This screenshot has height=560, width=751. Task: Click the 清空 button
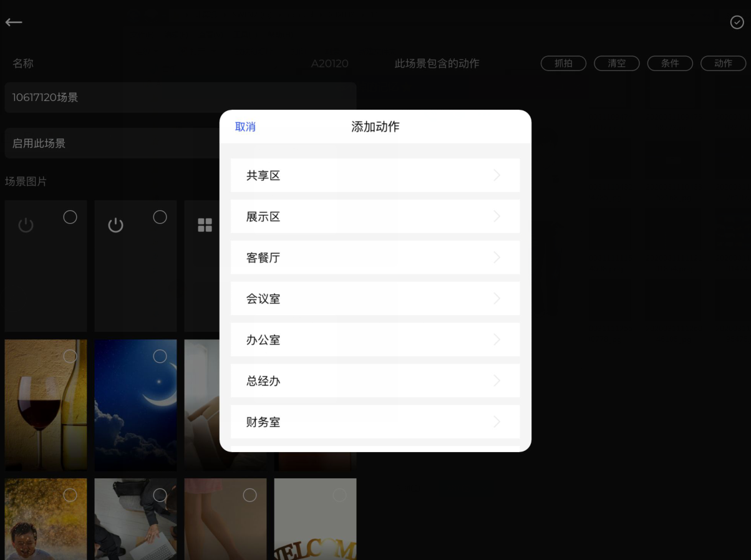click(616, 64)
